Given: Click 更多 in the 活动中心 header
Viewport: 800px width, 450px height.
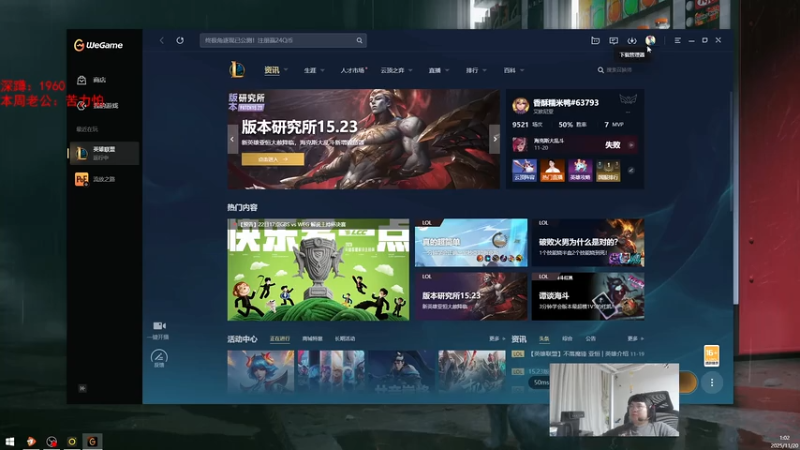Looking at the screenshot, I should coord(495,339).
